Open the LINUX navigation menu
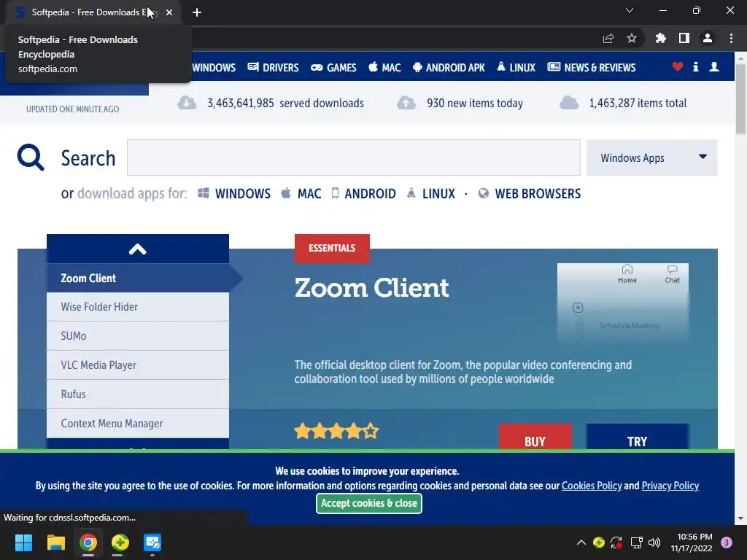This screenshot has height=560, width=747. click(516, 68)
